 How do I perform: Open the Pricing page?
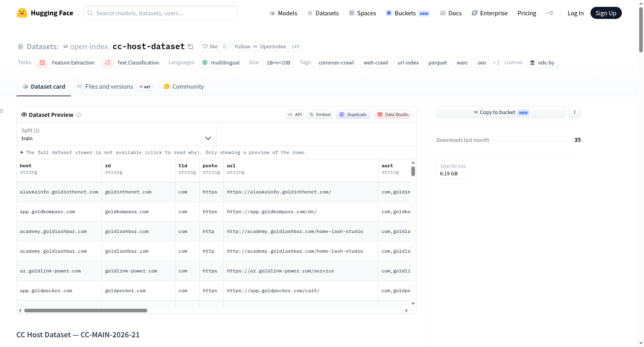pos(527,13)
